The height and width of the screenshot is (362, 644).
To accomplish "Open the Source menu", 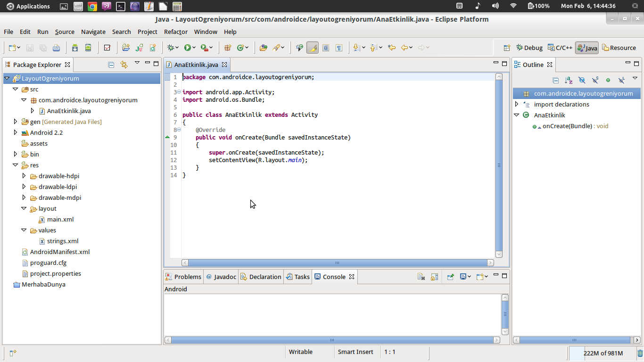I will [65, 32].
